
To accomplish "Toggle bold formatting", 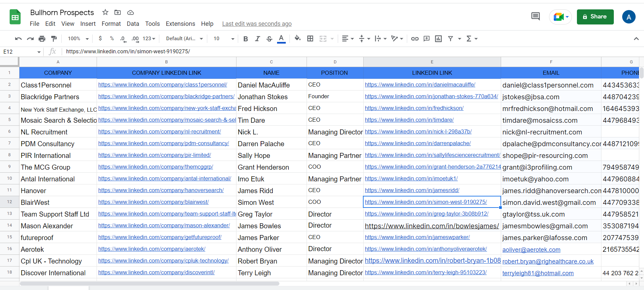I will pos(246,39).
